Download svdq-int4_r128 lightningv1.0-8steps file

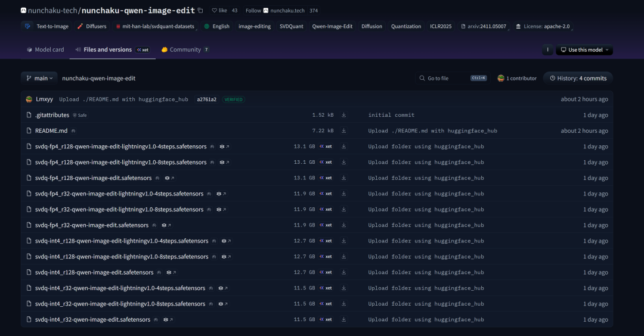click(344, 256)
